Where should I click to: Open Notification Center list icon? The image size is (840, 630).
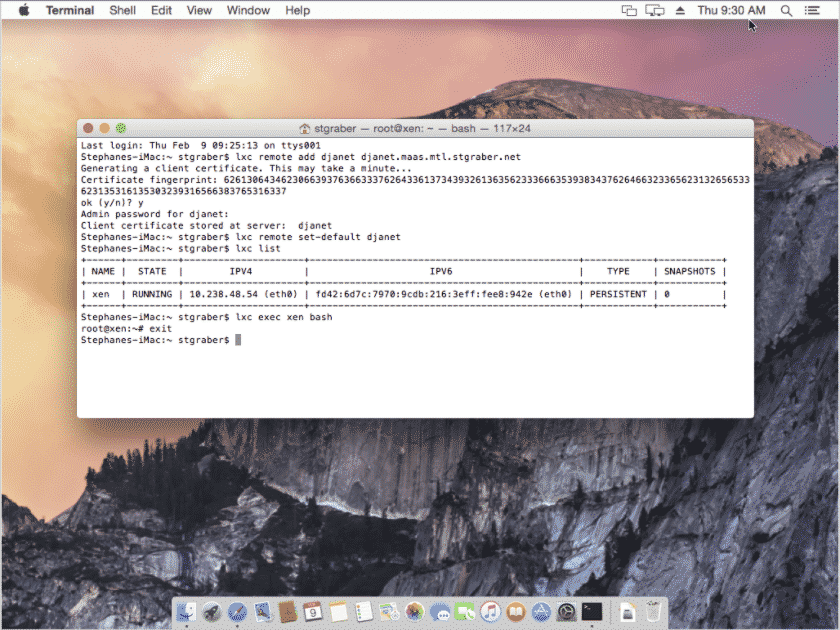click(812, 10)
